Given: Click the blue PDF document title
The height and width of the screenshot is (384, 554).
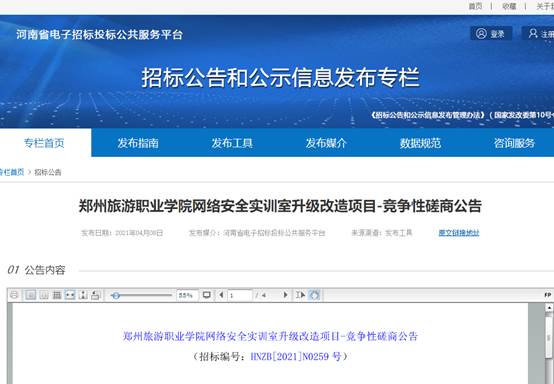Looking at the screenshot, I should coord(270,336).
